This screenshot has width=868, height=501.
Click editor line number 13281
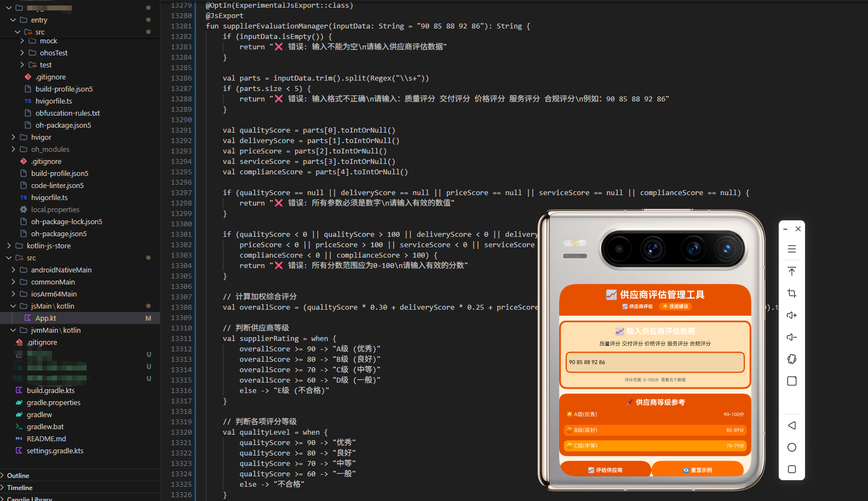click(x=181, y=26)
